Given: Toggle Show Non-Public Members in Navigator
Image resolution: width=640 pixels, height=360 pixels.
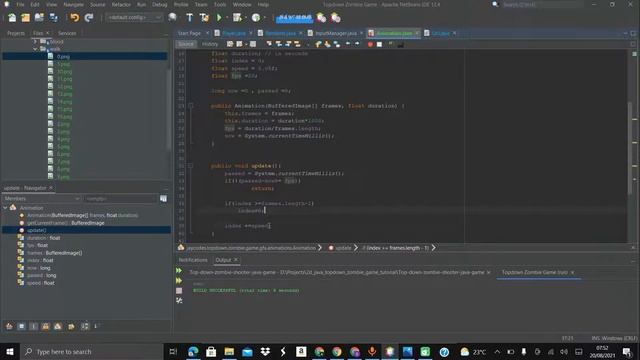Looking at the screenshot, I should pyautogui.click(x=46, y=326).
